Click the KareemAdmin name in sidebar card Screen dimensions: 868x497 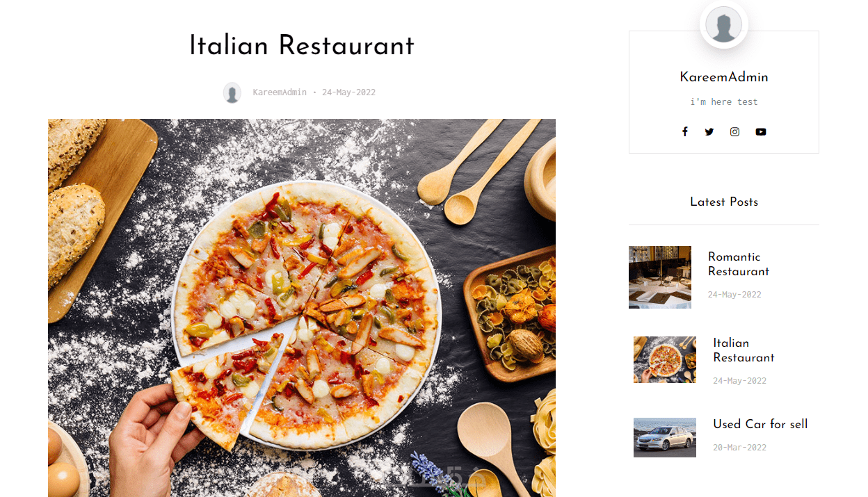[724, 77]
